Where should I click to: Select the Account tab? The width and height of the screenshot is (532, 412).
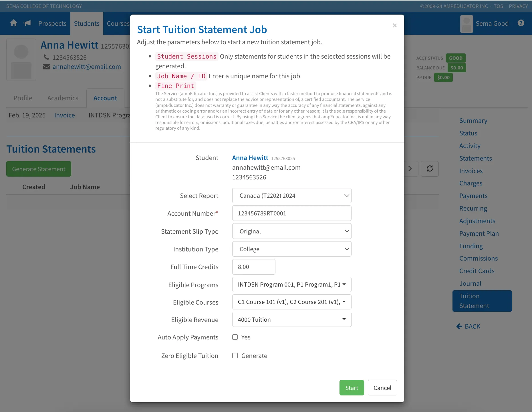click(x=105, y=98)
